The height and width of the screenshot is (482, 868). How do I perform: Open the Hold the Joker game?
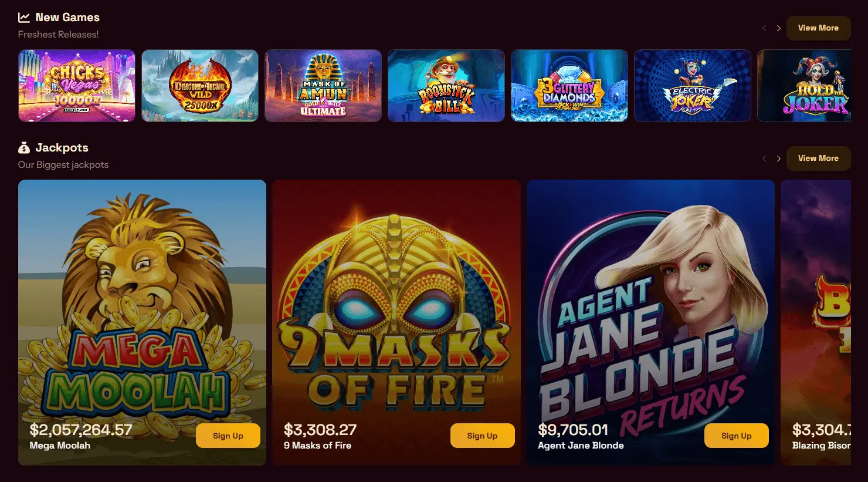pyautogui.click(x=804, y=86)
